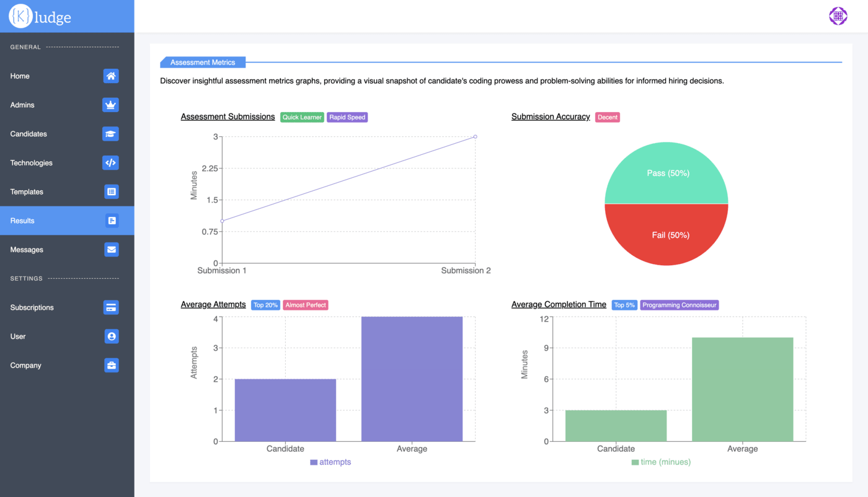This screenshot has width=868, height=497.
Task: Click the Candidate attempts bar
Action: [x=285, y=410]
